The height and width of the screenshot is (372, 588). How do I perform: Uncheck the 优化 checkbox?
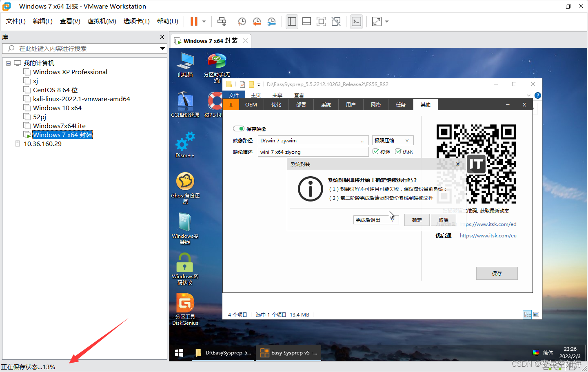tap(398, 151)
